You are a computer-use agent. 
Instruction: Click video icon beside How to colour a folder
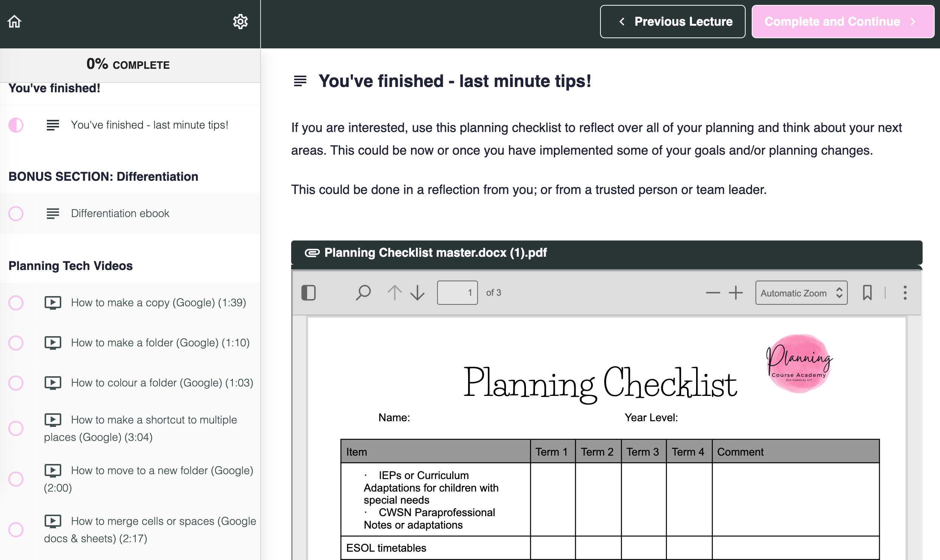point(53,383)
